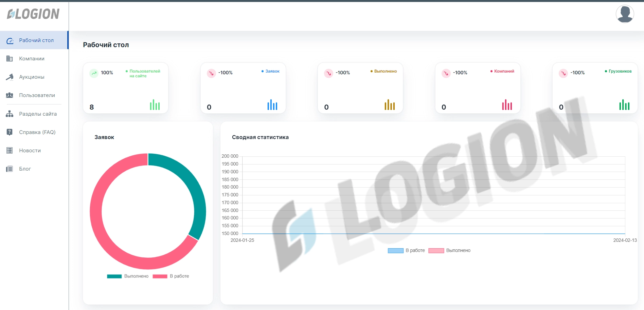Click the Компаний label on stat card

[x=504, y=71]
